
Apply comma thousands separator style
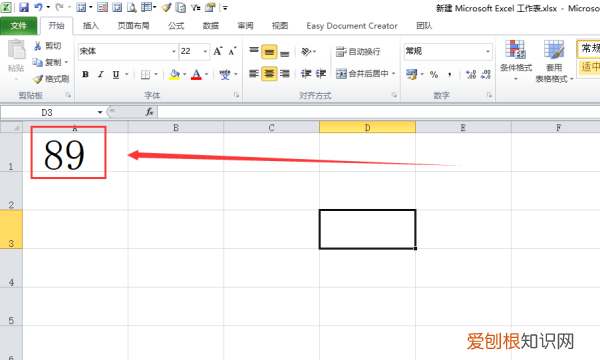[450, 74]
